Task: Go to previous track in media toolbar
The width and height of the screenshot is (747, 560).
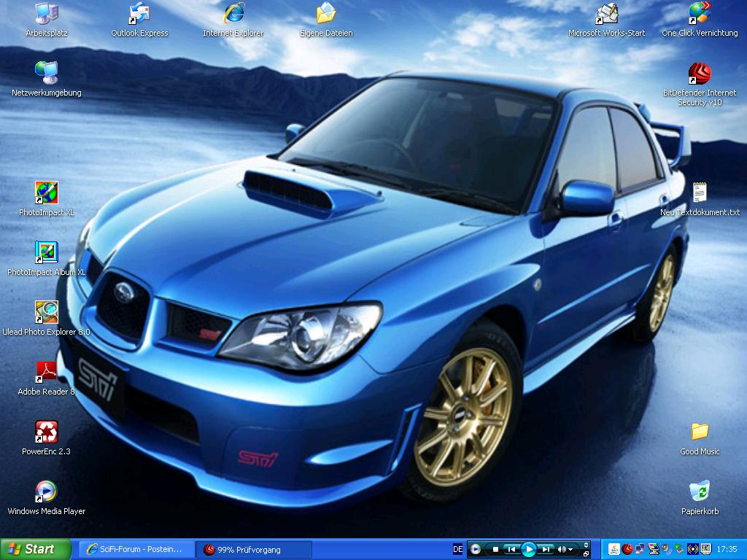Action: click(512, 549)
